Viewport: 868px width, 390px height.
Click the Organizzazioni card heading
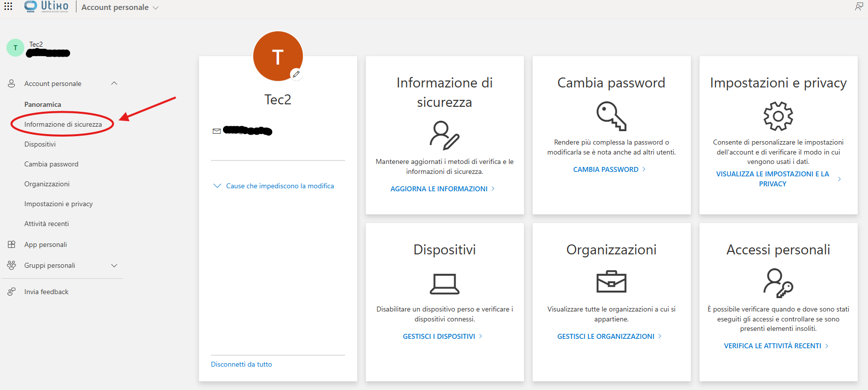(611, 249)
